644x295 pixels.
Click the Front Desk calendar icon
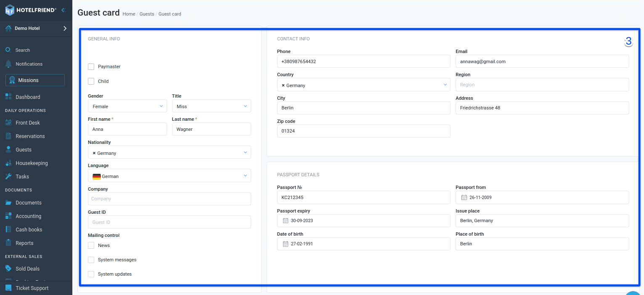[8, 122]
